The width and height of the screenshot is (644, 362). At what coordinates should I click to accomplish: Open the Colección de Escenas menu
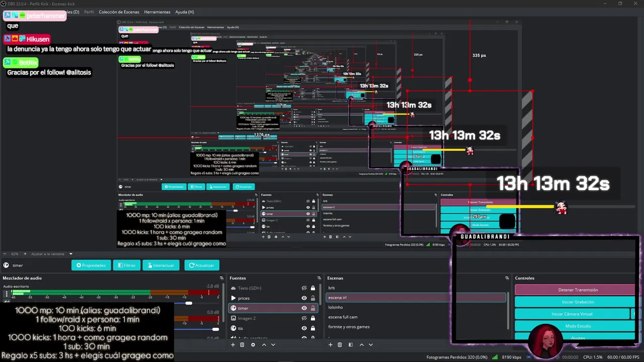coord(119,12)
